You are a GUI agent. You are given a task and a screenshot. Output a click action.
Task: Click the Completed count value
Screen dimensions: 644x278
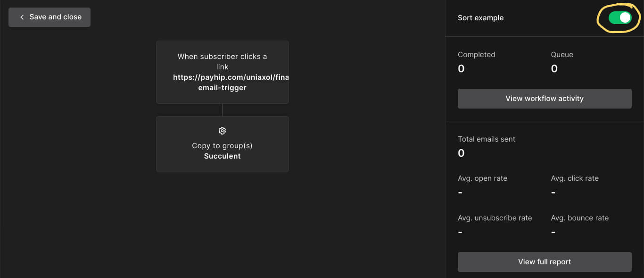461,69
